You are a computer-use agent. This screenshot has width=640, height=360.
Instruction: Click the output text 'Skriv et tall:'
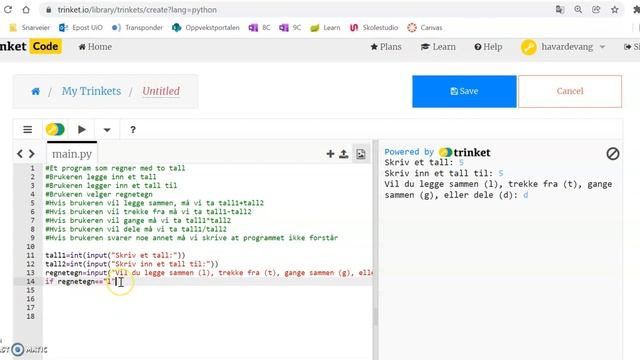[419, 162]
